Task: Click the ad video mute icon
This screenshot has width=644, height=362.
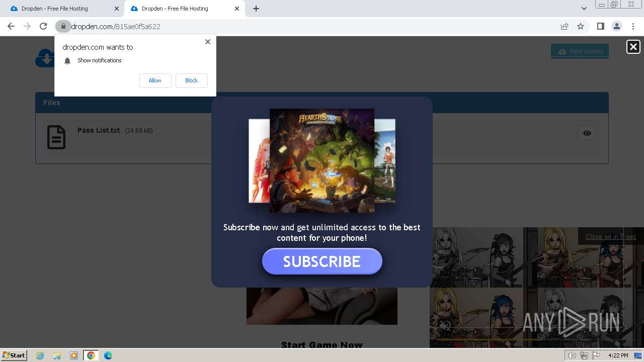Action: (x=445, y=327)
